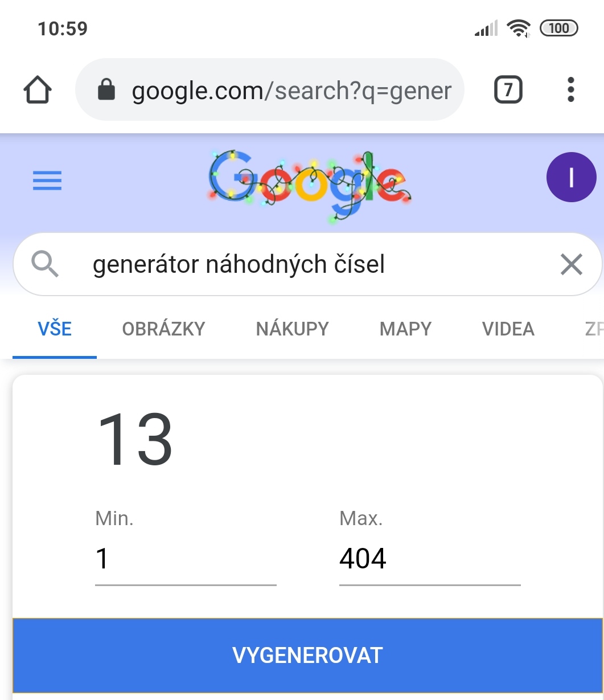Tap the browser home icon
Image resolution: width=604 pixels, height=700 pixels.
38,90
